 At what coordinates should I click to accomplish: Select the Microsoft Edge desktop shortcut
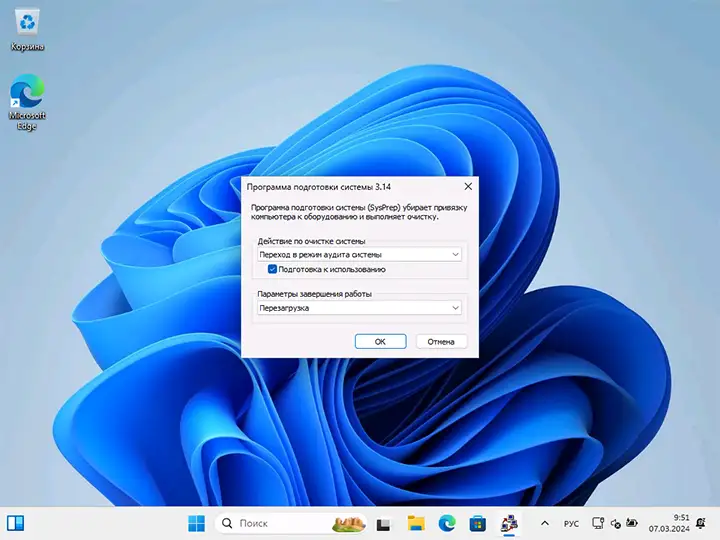point(27,102)
